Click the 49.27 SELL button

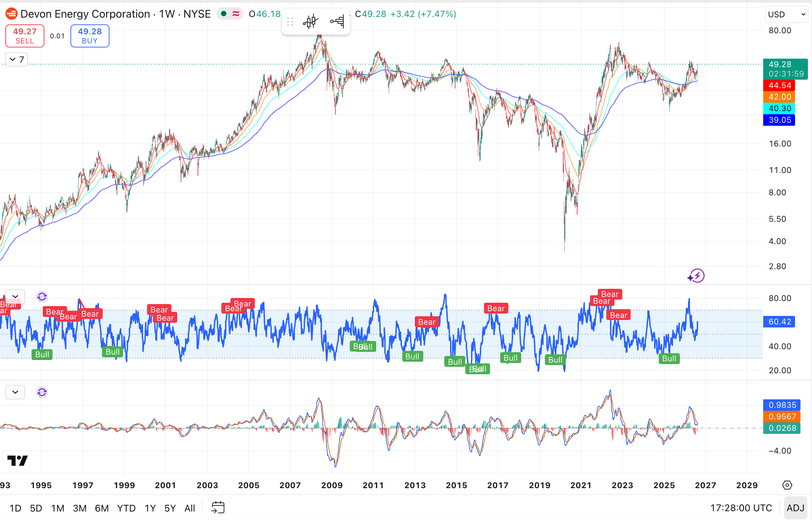pos(25,36)
